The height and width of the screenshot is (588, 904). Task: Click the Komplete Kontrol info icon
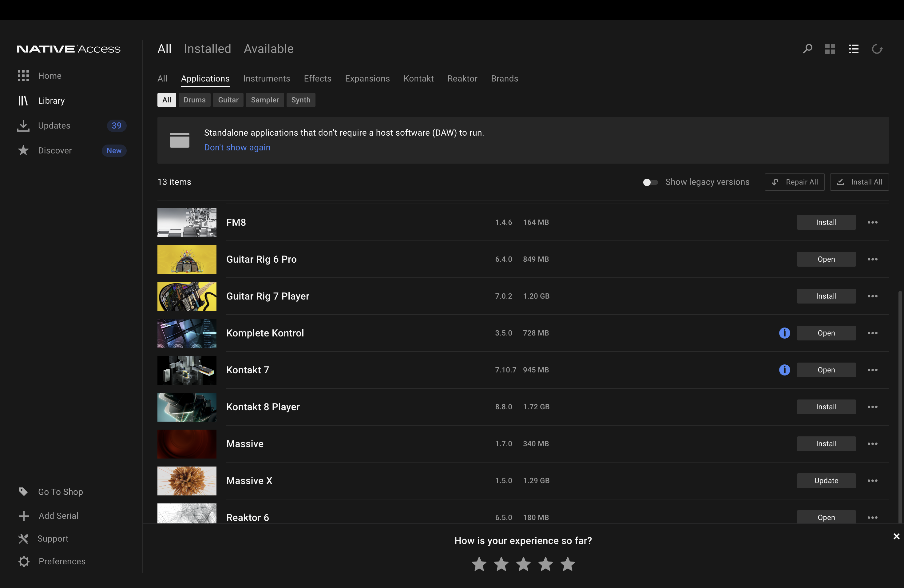[784, 333]
